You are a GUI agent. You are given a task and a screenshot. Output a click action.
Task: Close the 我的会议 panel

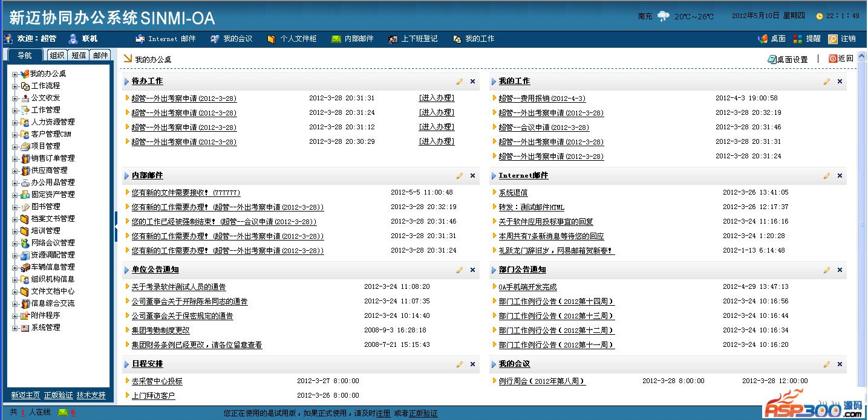coord(840,364)
